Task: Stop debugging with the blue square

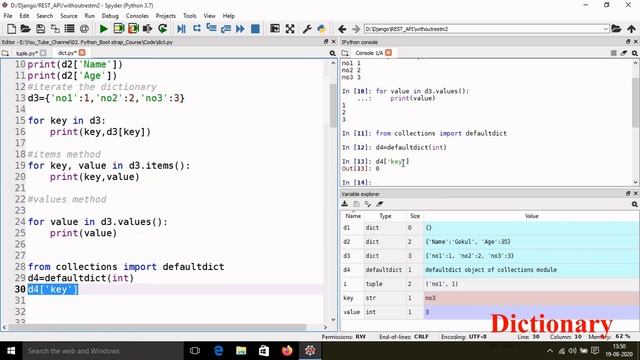Action: 255,29
